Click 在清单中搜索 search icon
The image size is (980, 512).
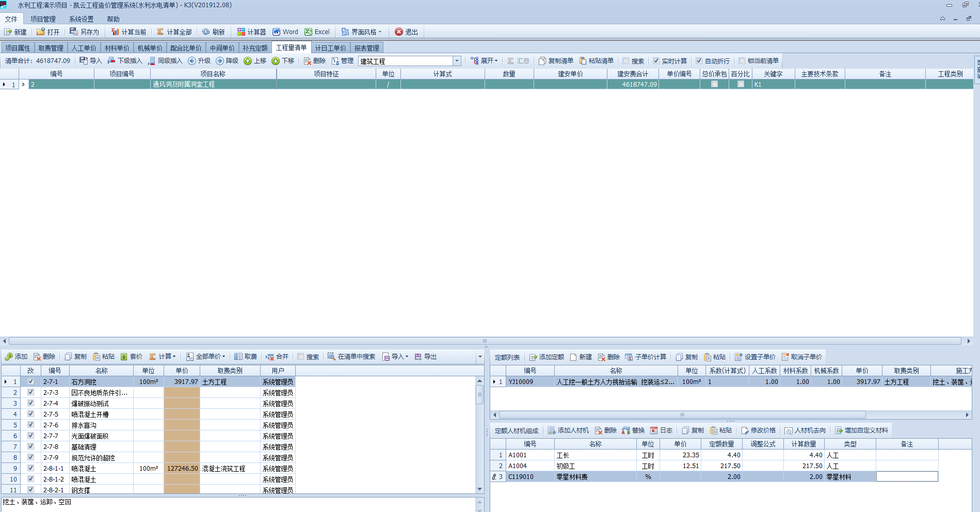click(x=331, y=357)
